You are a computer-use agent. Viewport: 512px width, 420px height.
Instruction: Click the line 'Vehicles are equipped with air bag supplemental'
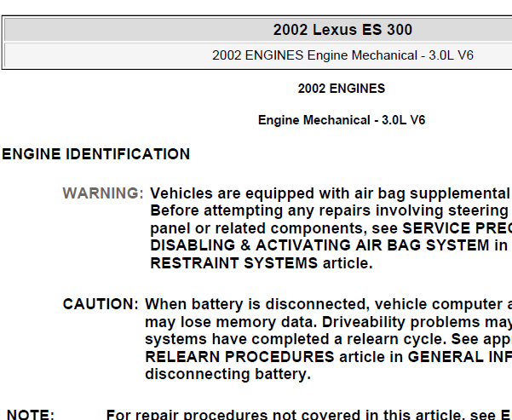331,193
